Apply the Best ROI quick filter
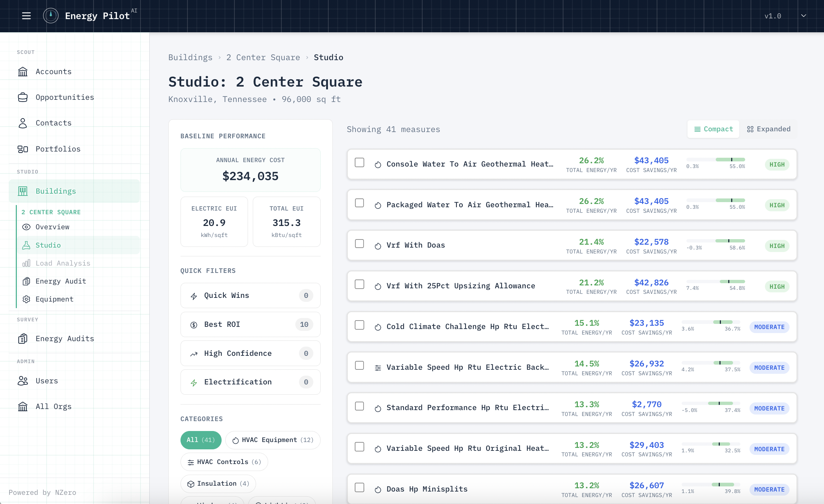Screen dimensions: 824x504 coord(250,324)
